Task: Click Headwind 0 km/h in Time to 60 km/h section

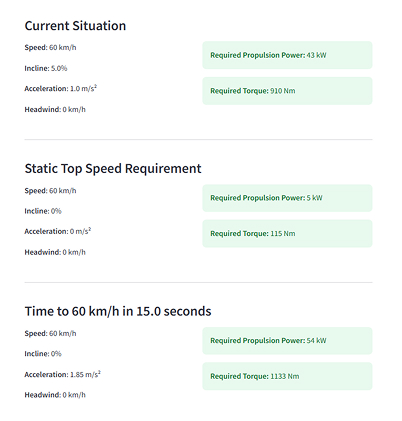Action: coord(55,395)
